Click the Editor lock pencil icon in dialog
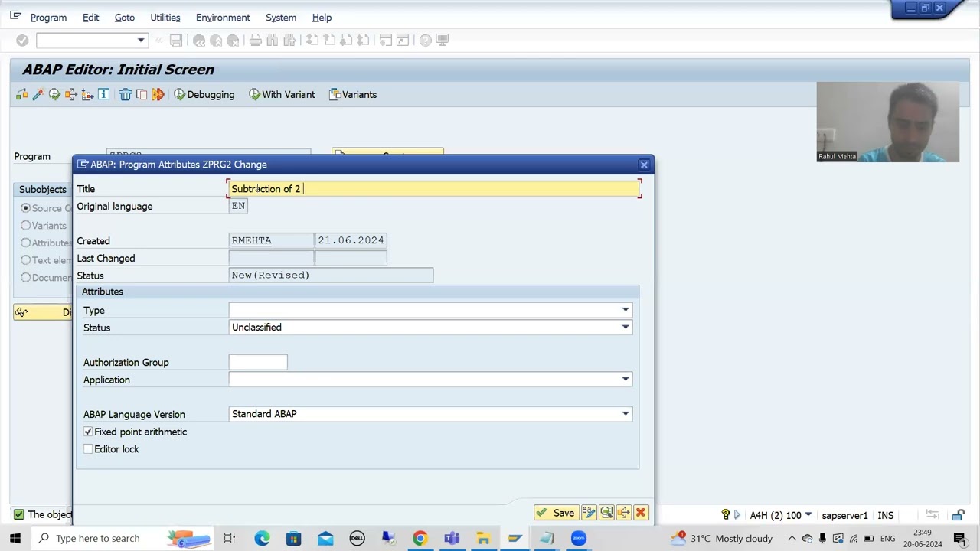Viewport: 980px width, 551px height. click(589, 513)
